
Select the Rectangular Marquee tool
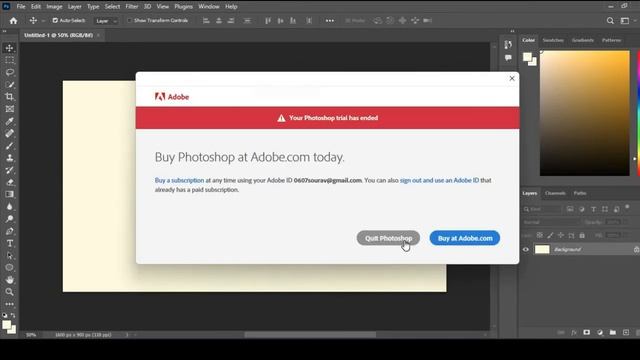click(9, 60)
